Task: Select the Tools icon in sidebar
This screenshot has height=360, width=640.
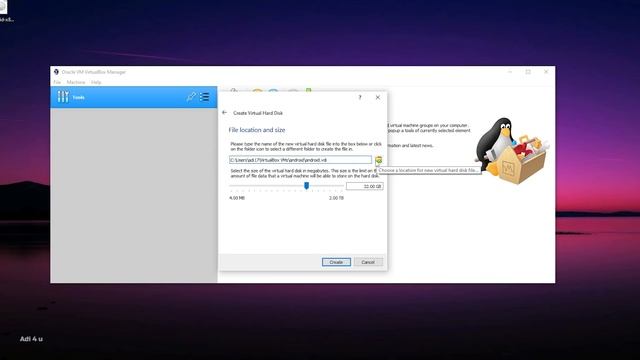Action: click(63, 97)
